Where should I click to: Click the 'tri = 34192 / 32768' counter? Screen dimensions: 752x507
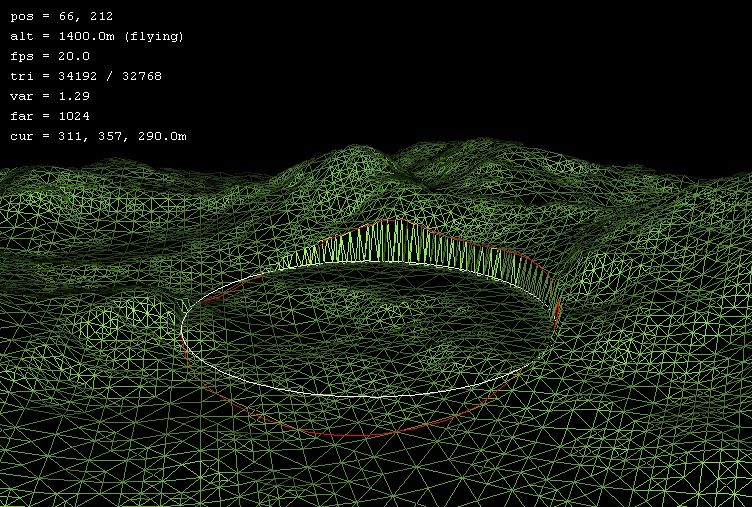(x=85, y=76)
